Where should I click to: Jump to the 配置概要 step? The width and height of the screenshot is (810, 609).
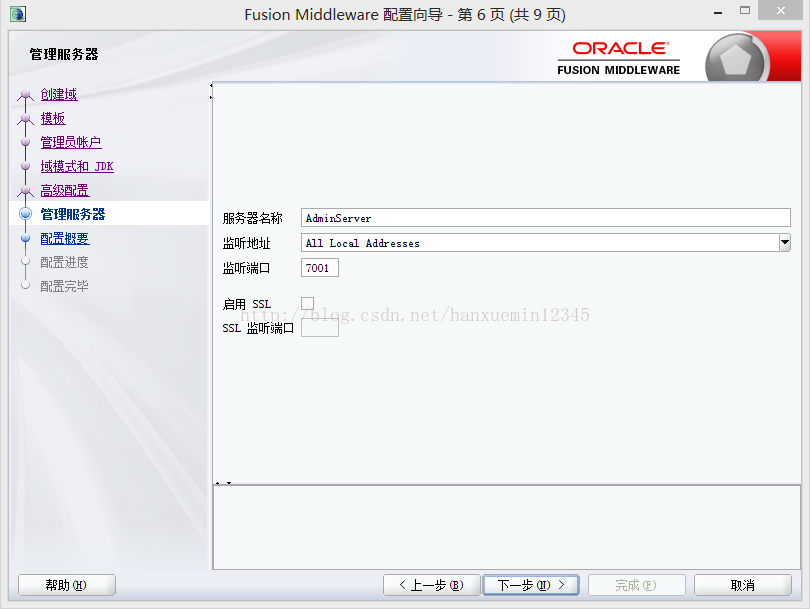[65, 238]
